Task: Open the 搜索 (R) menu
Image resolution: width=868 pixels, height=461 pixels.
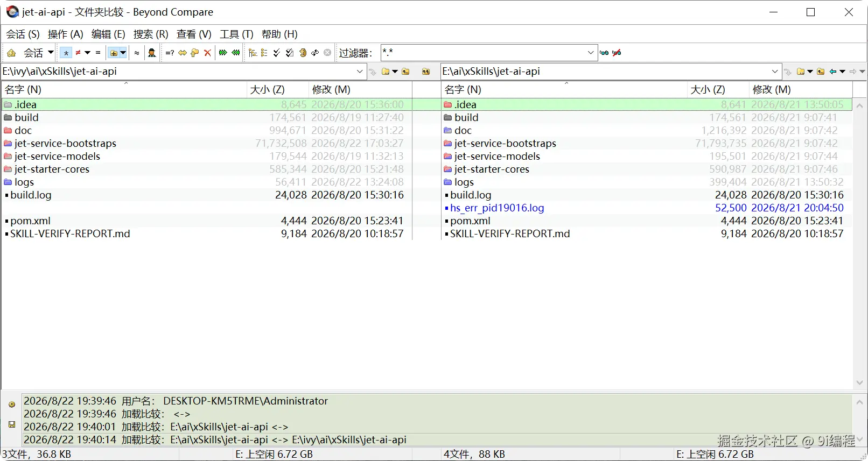Action: (151, 34)
